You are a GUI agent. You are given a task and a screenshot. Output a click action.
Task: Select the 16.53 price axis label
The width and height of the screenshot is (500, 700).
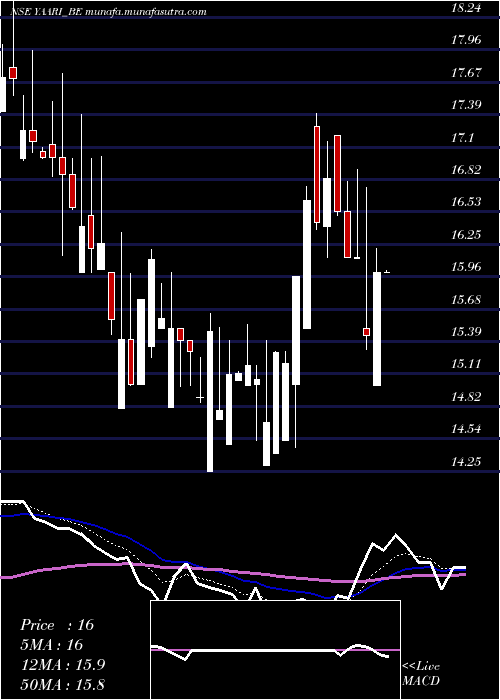point(466,202)
